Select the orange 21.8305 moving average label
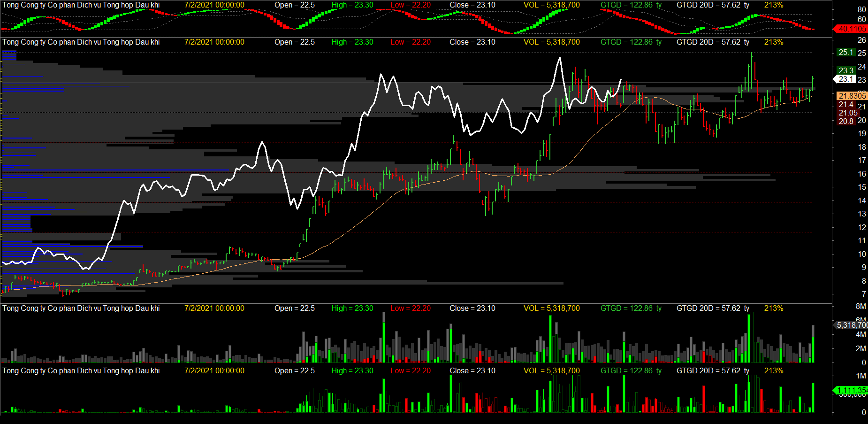This screenshot has height=424, width=868. point(852,96)
